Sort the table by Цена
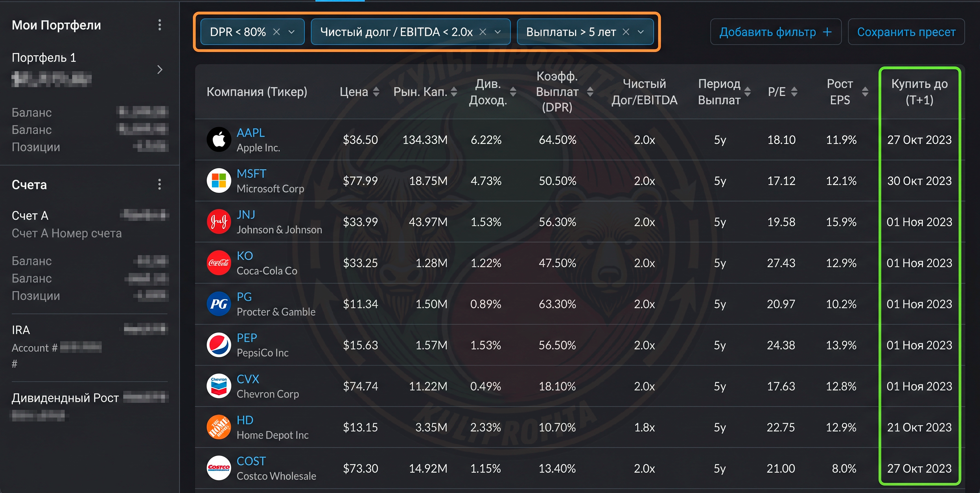 click(376, 92)
